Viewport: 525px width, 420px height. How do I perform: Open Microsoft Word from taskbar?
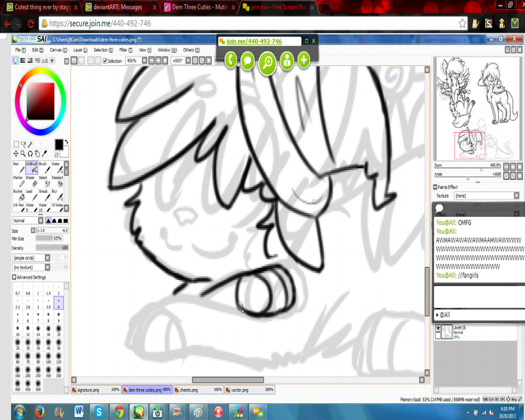79,412
